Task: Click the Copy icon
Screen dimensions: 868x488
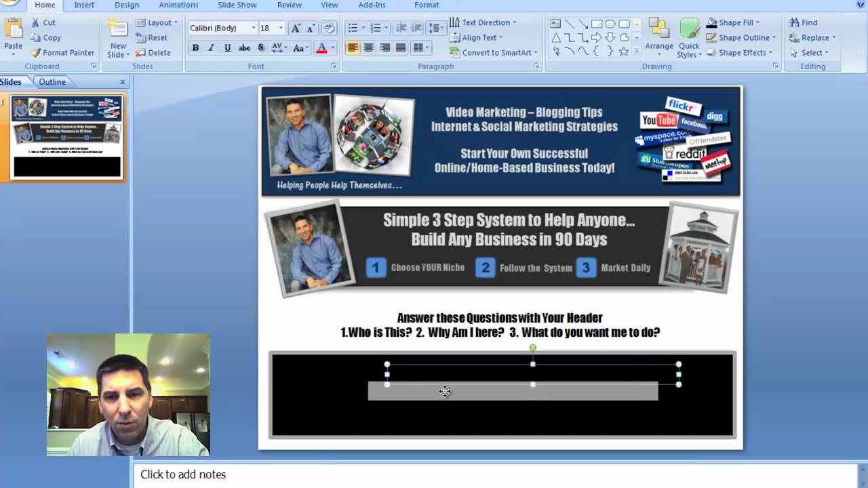Action: pos(35,37)
